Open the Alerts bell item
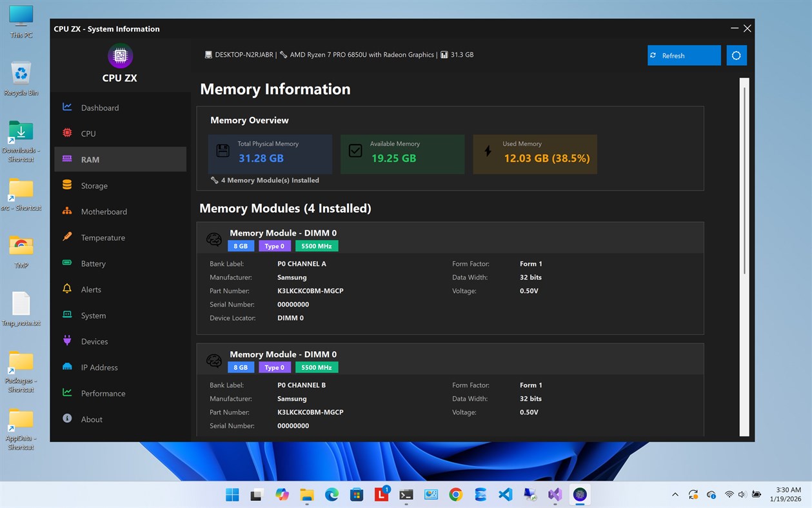 (x=120, y=289)
